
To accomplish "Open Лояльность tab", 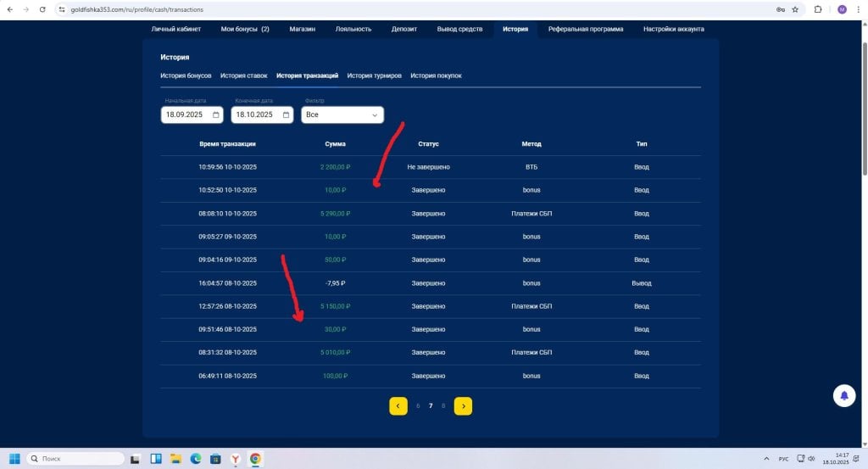I will (353, 29).
